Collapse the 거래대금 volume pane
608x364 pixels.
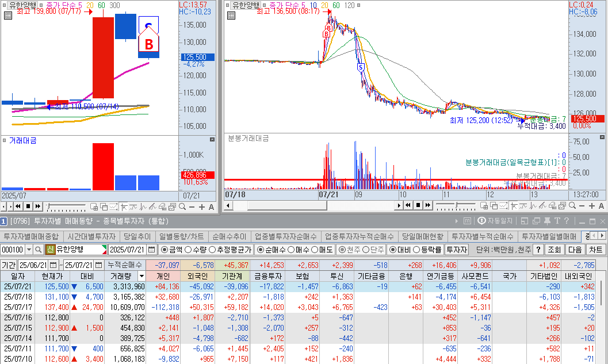tap(212, 139)
